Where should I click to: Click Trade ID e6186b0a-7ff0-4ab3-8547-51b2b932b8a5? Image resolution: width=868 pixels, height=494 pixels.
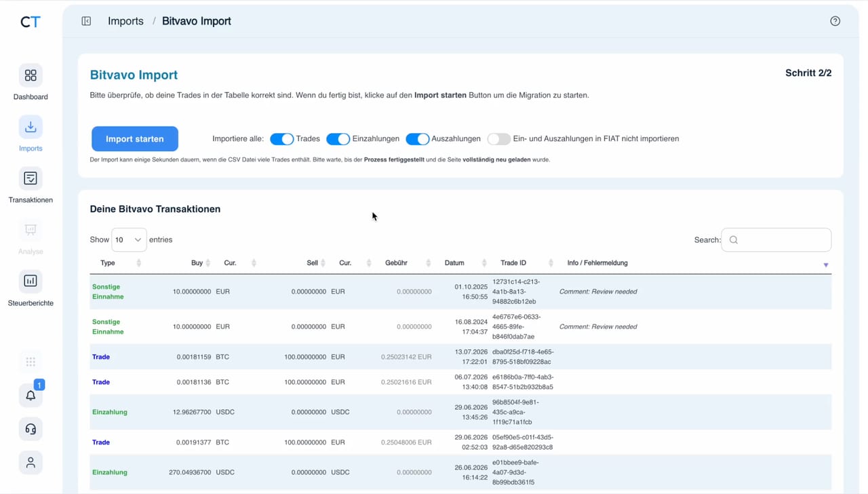[523, 382]
